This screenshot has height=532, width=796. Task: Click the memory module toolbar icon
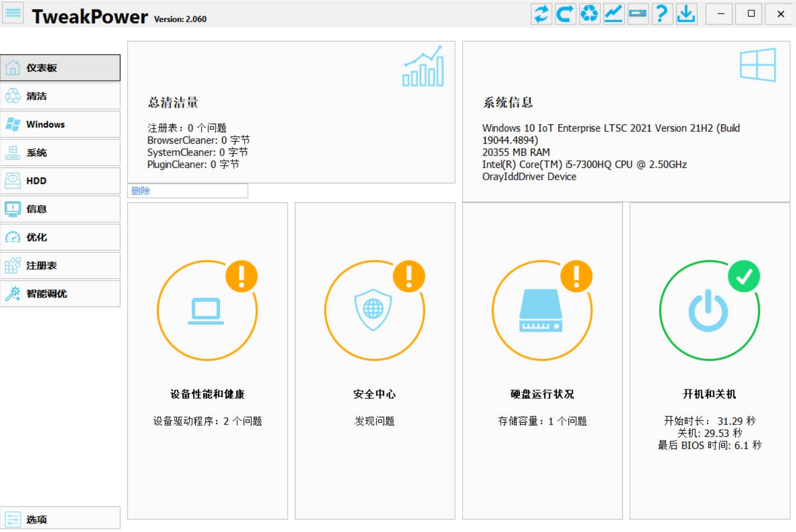pos(638,13)
